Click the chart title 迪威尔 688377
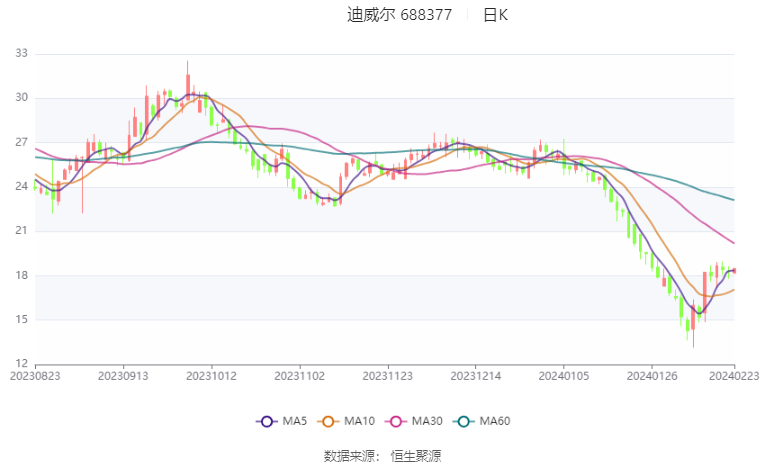The width and height of the screenshot is (765, 465). 400,15
